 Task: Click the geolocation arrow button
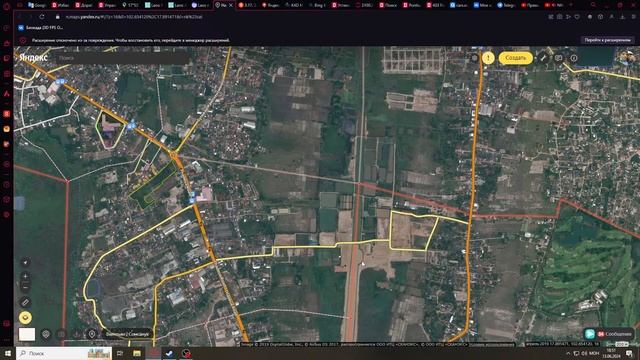25,262
